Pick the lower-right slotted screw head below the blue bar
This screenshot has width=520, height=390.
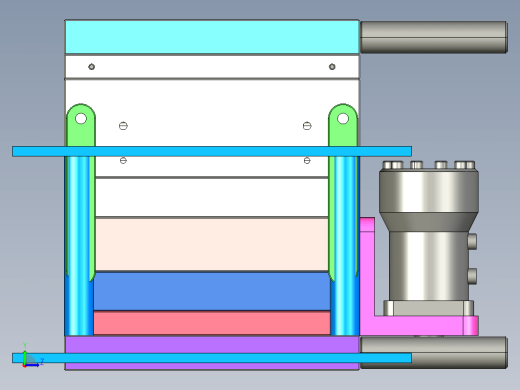tap(307, 161)
